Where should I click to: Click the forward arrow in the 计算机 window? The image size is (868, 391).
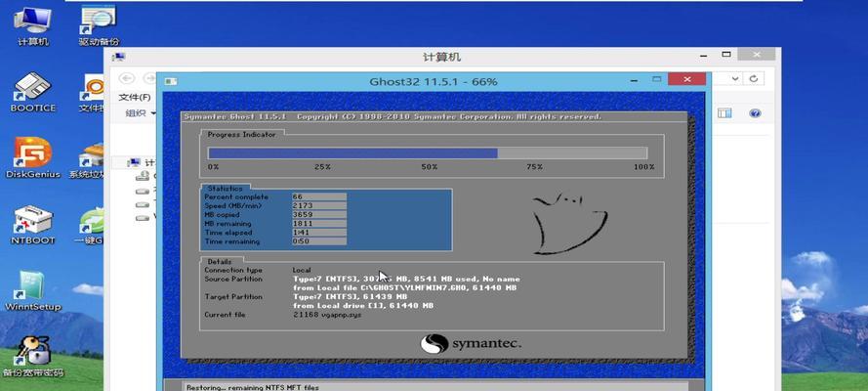(149, 78)
